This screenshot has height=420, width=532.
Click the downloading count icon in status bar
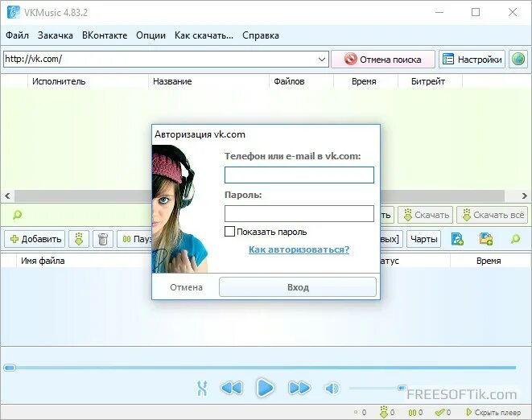click(x=383, y=412)
